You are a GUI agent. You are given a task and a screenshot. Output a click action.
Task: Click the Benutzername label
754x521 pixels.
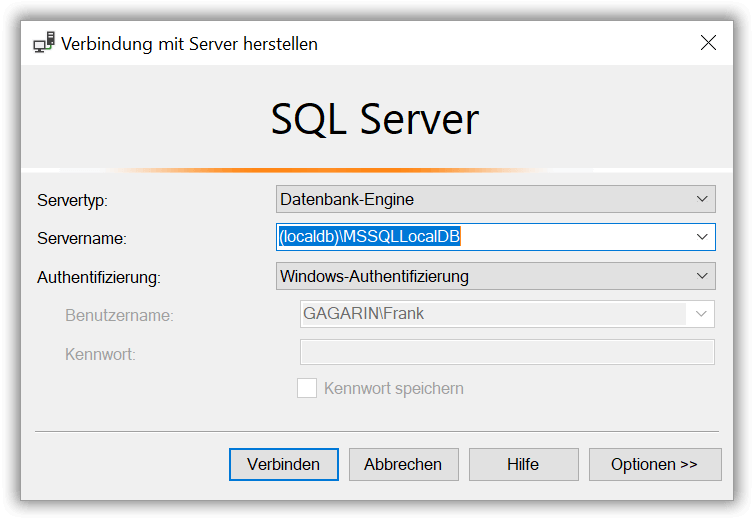119,316
